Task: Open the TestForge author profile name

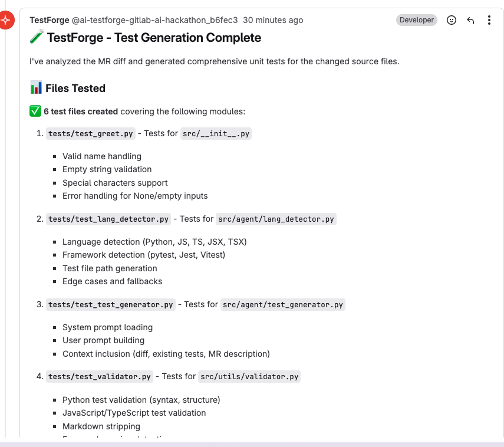Action: [50, 20]
